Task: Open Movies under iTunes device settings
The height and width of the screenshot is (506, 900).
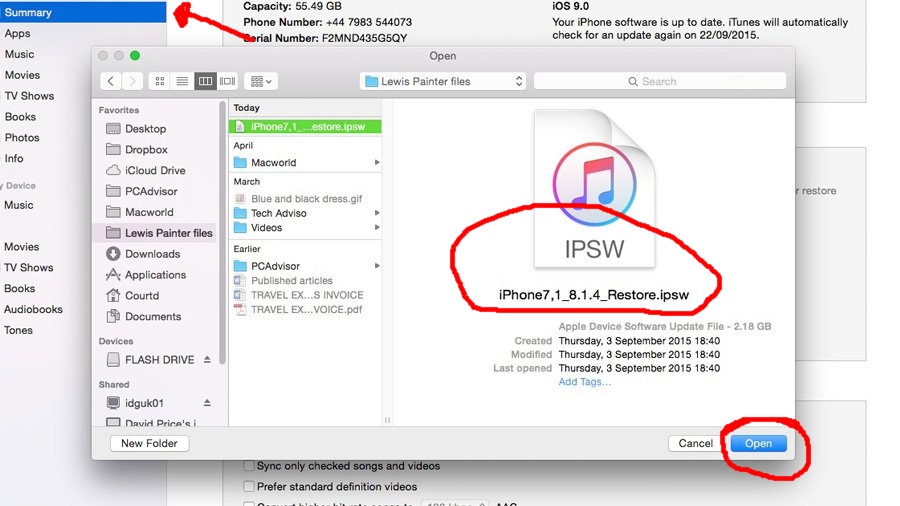Action: (22, 75)
